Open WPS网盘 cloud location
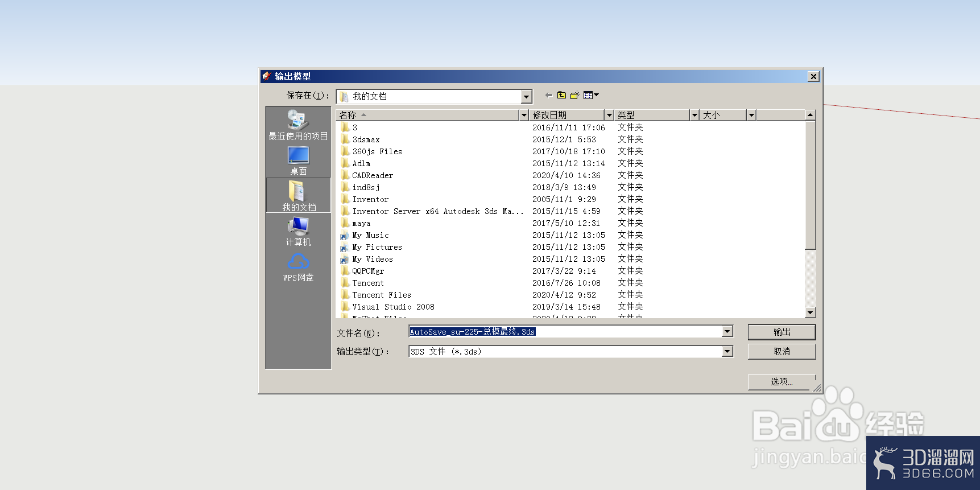The height and width of the screenshot is (490, 980). click(x=299, y=267)
